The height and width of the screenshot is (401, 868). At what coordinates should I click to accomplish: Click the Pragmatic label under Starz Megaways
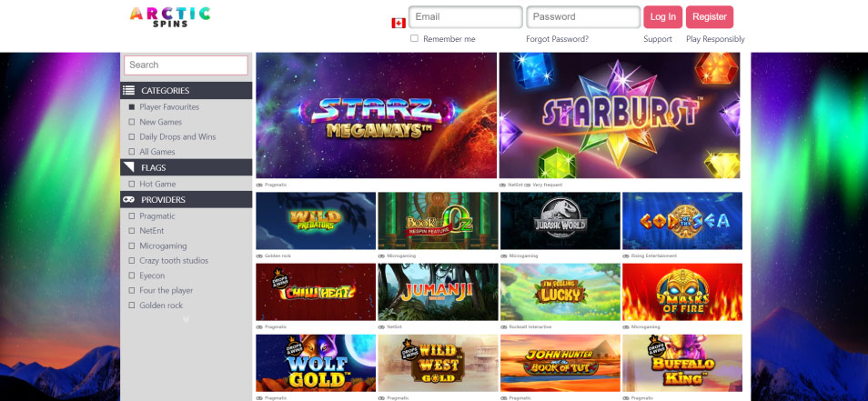pyautogui.click(x=276, y=185)
